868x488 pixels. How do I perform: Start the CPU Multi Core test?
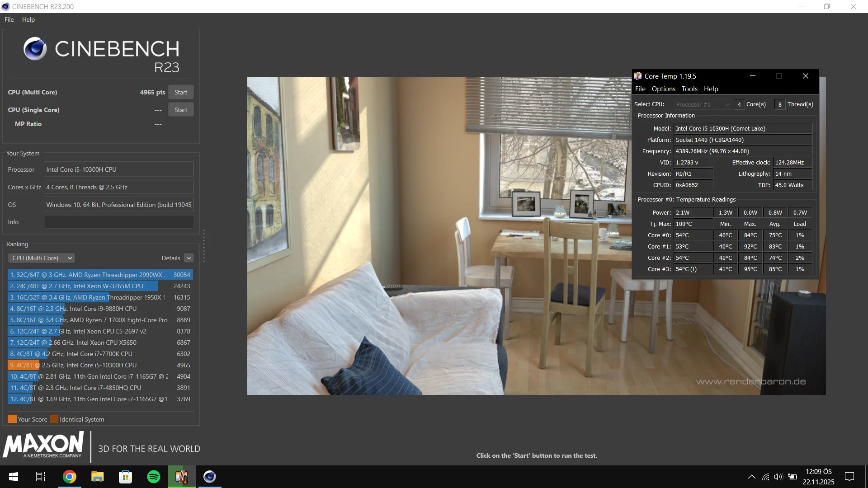click(x=181, y=92)
